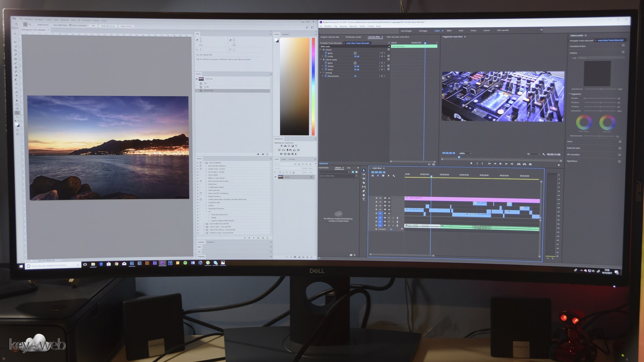Screen dimensions: 644x362
Task: Select the Crop tool in Photoshop
Action: tap(15, 50)
